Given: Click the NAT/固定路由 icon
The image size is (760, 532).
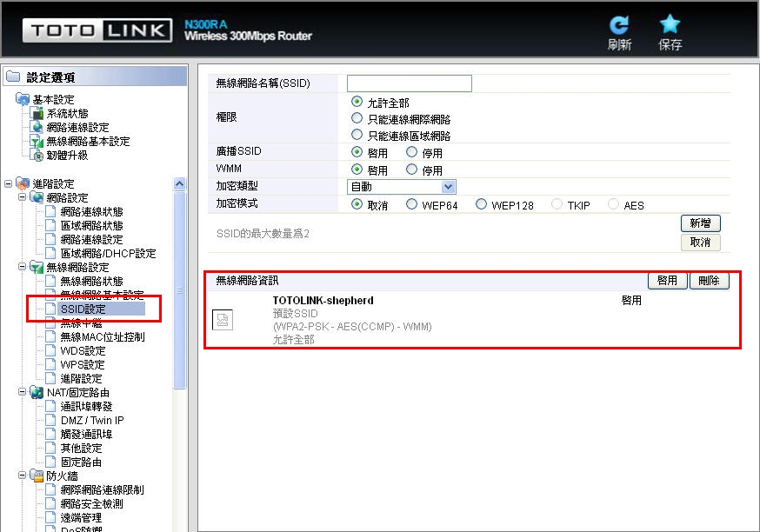Looking at the screenshot, I should coord(37,392).
